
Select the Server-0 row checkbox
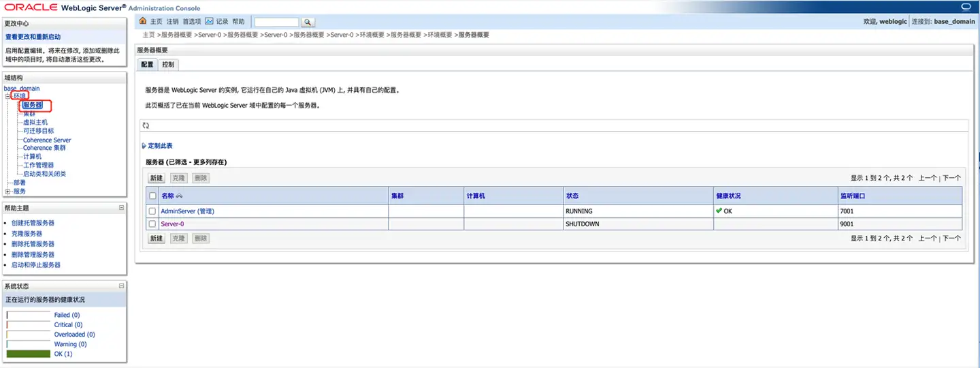click(152, 224)
